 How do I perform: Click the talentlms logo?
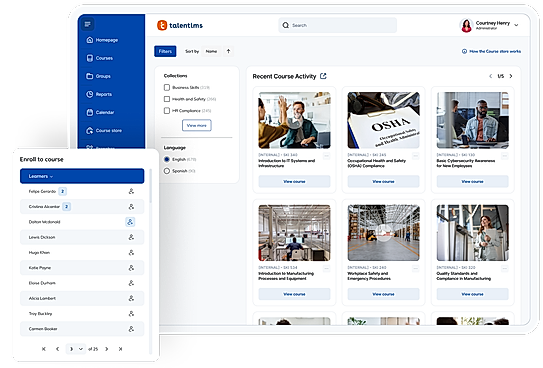click(x=180, y=25)
